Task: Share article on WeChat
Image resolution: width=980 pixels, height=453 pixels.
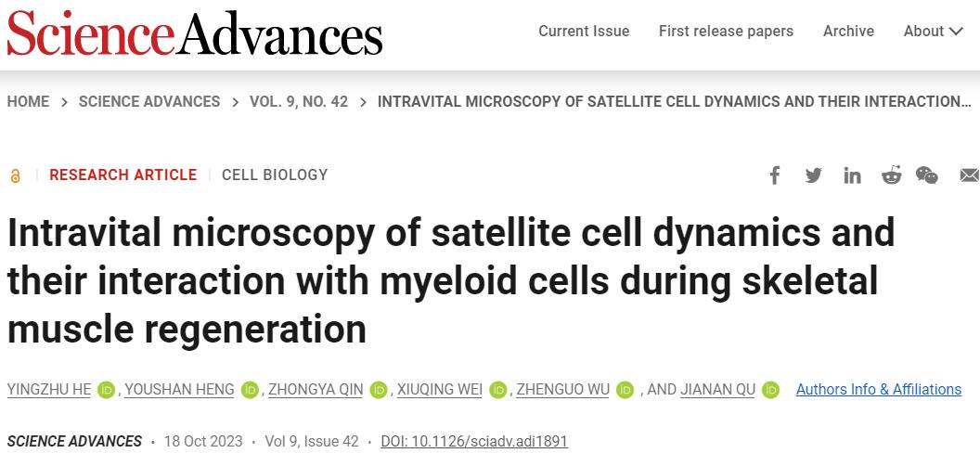Action: 927,175
